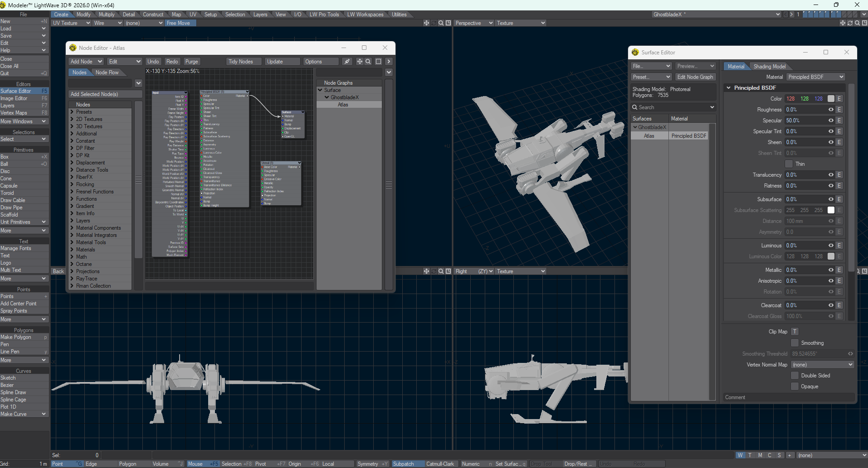
Task: Click the Node Editor pan arrows icon
Action: point(360,62)
